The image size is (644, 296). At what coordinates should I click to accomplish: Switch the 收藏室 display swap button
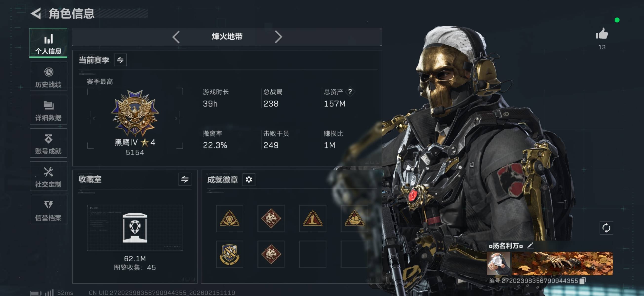click(x=185, y=179)
